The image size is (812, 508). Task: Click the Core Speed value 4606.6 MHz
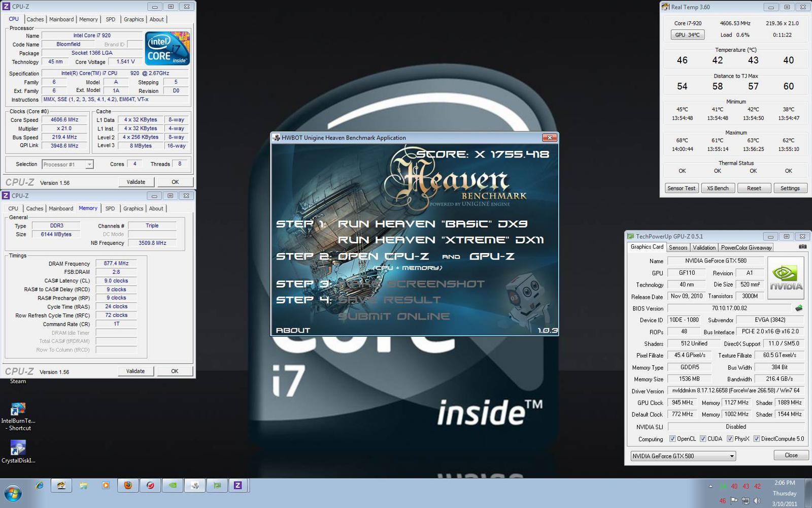coord(64,120)
